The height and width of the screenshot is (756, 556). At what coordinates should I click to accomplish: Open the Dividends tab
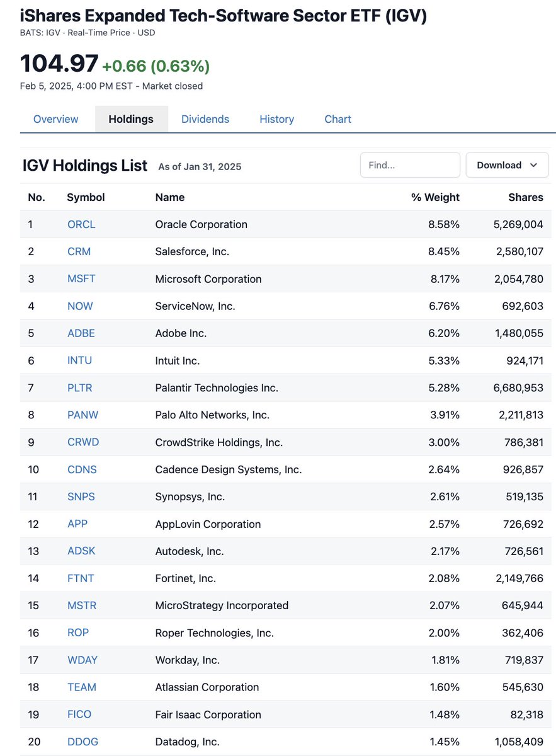pos(205,119)
